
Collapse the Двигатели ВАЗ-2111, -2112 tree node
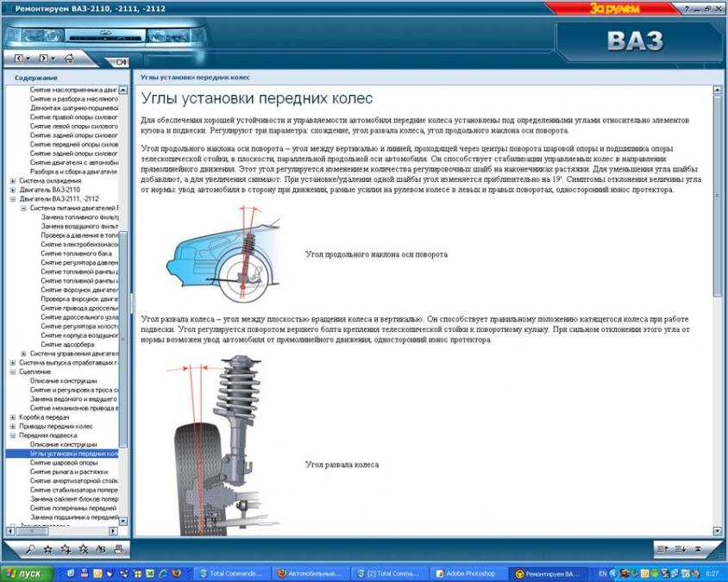13,199
